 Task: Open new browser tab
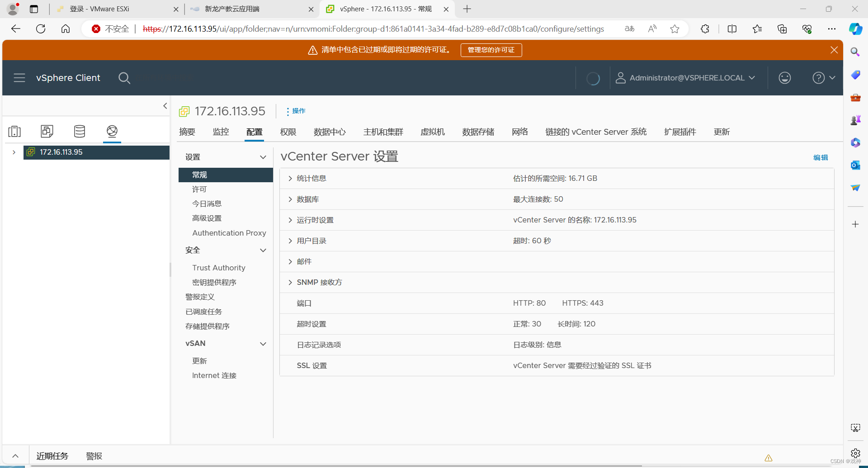[467, 9]
